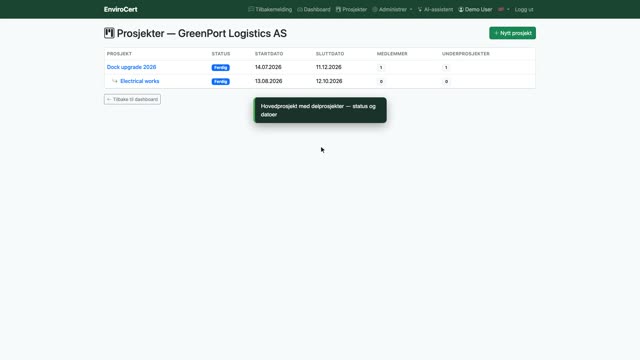
Task: Click the Nytt prosjekt button
Action: [x=512, y=33]
